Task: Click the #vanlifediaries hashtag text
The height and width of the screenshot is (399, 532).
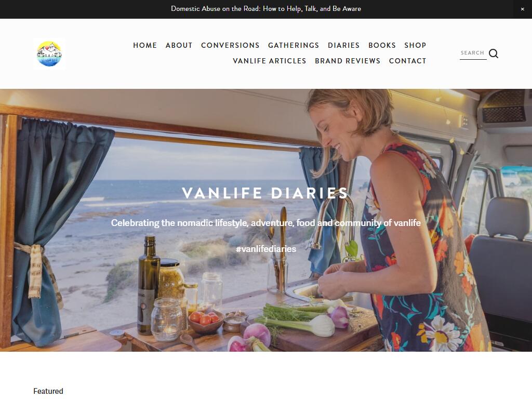Action: (x=266, y=249)
